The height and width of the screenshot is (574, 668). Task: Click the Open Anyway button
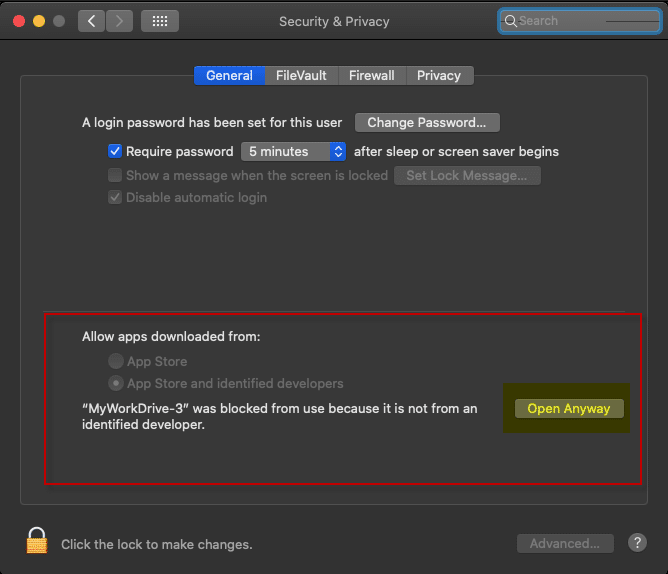568,408
